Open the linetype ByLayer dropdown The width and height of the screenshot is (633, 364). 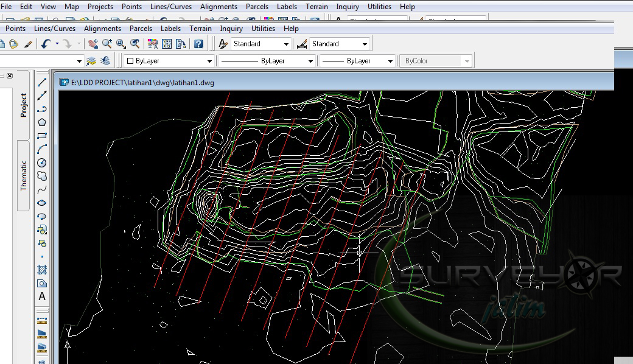(x=310, y=60)
